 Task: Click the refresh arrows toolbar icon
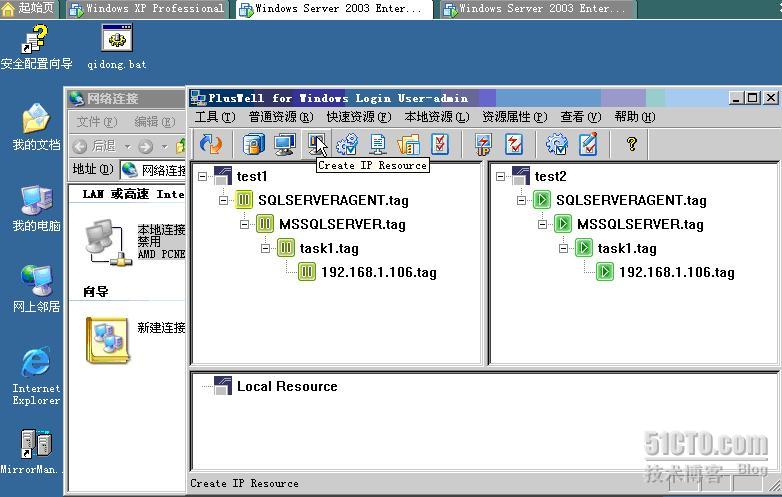210,144
